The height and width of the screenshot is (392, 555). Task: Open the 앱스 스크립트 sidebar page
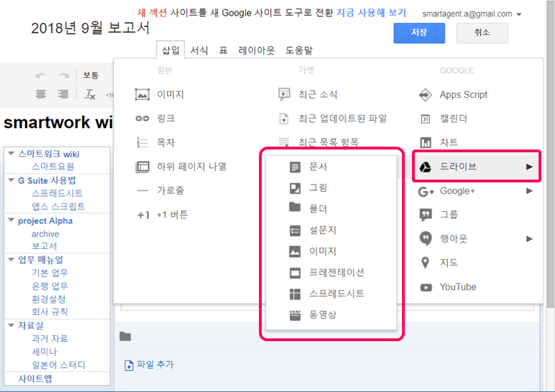pos(59,206)
